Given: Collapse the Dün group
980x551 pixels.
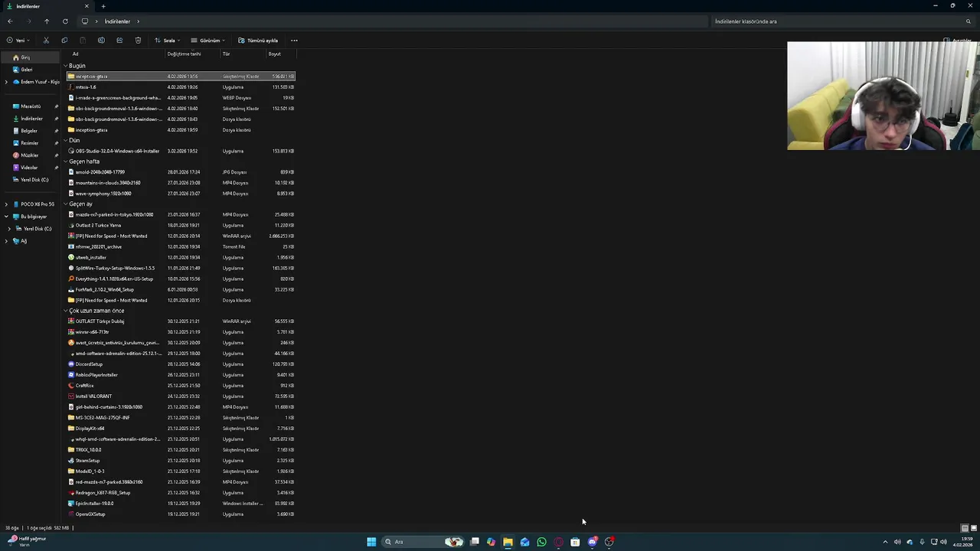Looking at the screenshot, I should 66,141.
